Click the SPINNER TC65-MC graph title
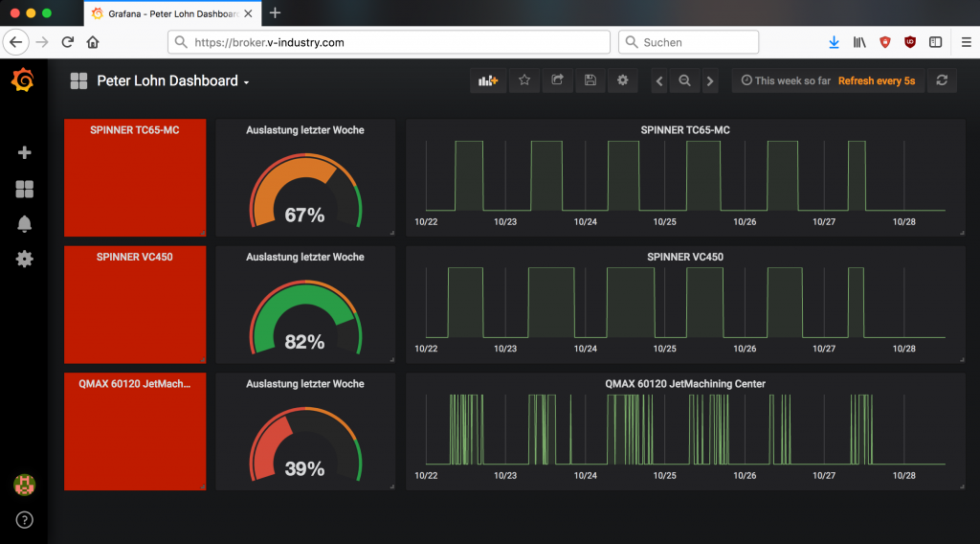 [x=685, y=130]
